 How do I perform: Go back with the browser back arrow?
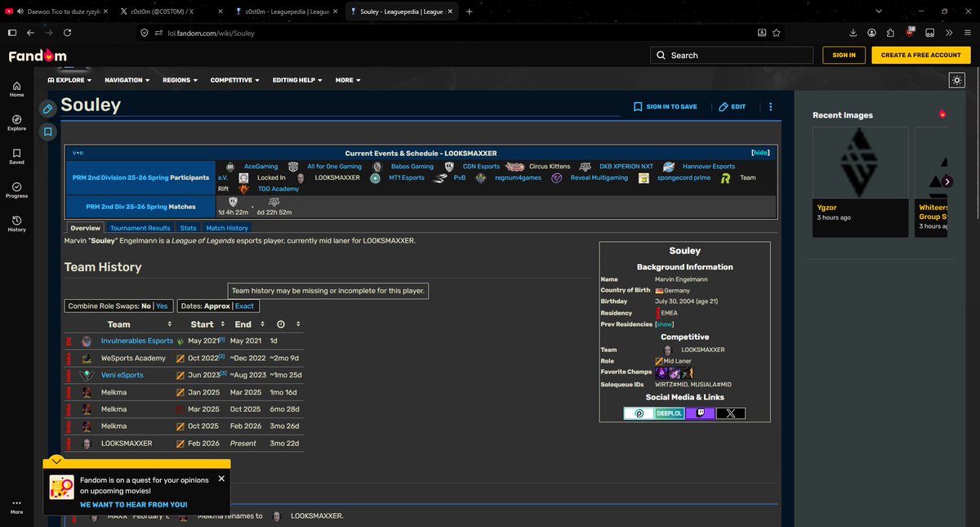click(29, 33)
